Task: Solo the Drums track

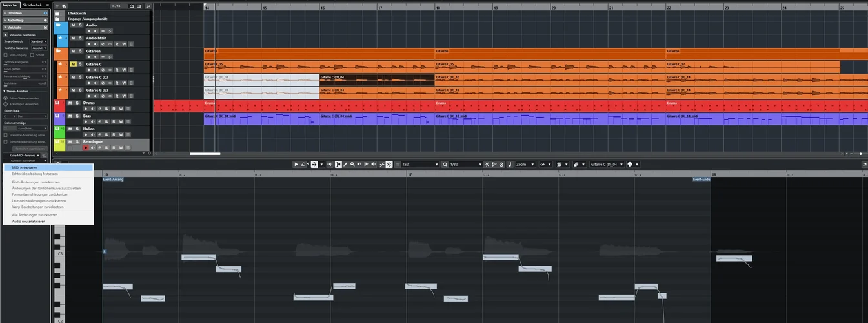Action: (77, 103)
